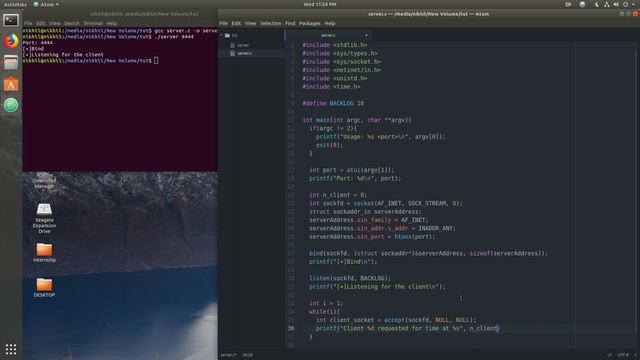This screenshot has width=640, height=360.
Task: Click the power icon in top bar
Action: [626, 4]
